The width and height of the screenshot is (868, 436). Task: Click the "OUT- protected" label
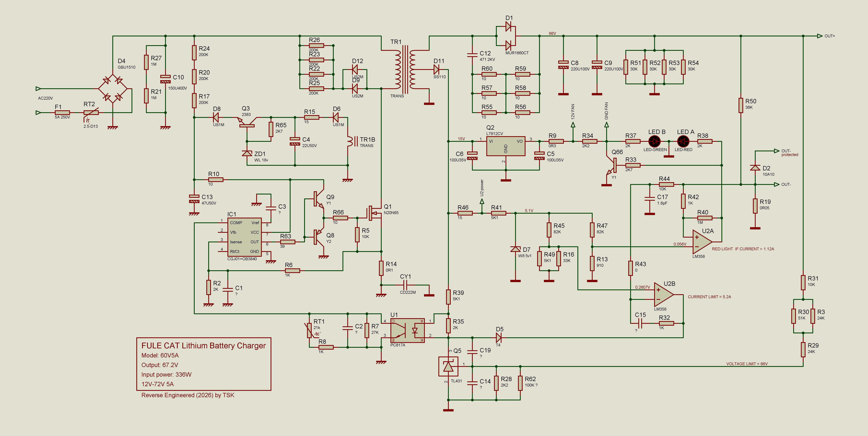coord(790,153)
